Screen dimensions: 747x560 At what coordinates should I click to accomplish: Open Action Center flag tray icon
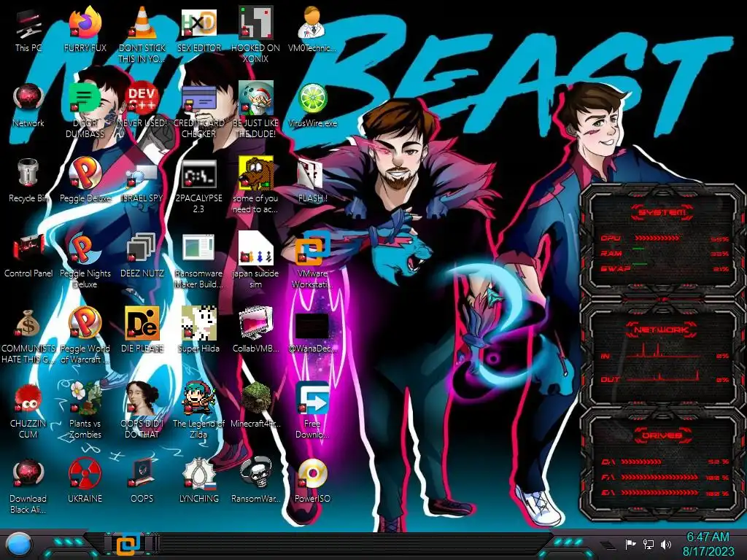point(631,544)
